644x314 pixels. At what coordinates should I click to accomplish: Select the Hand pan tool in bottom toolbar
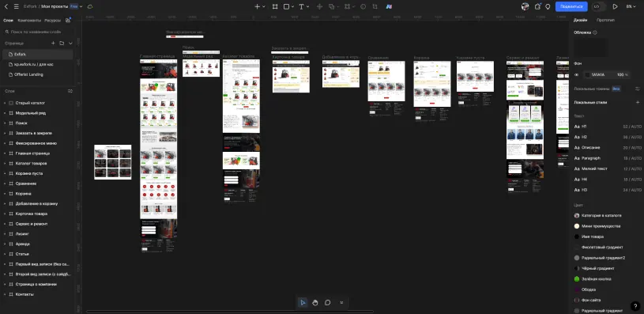click(x=315, y=302)
